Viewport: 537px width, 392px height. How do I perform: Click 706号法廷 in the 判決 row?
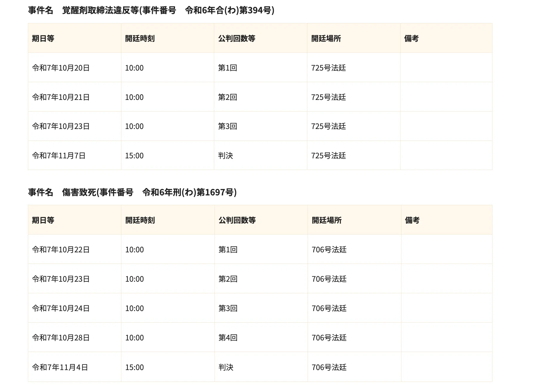[329, 367]
